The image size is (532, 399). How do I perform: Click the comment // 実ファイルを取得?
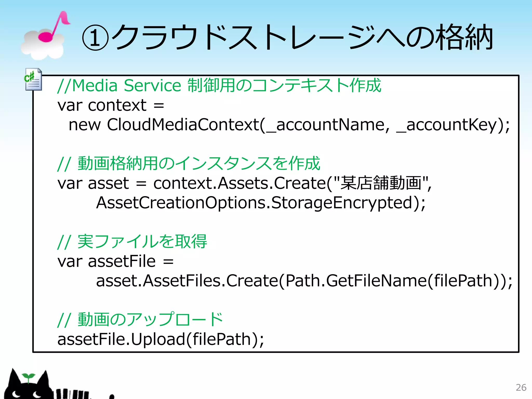(x=132, y=241)
